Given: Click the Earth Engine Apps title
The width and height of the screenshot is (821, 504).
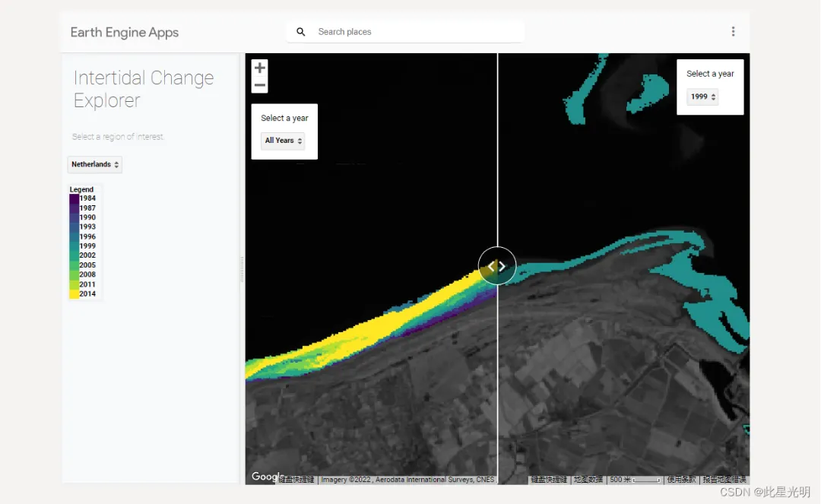Looking at the screenshot, I should click(x=125, y=33).
